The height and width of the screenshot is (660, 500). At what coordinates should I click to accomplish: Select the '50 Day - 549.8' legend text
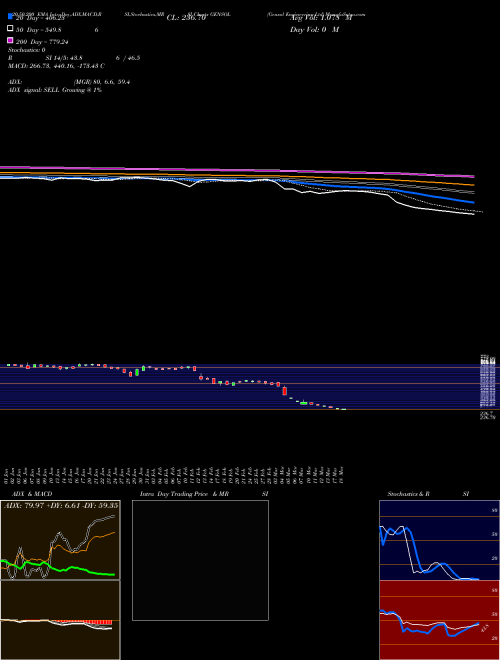coord(38,30)
